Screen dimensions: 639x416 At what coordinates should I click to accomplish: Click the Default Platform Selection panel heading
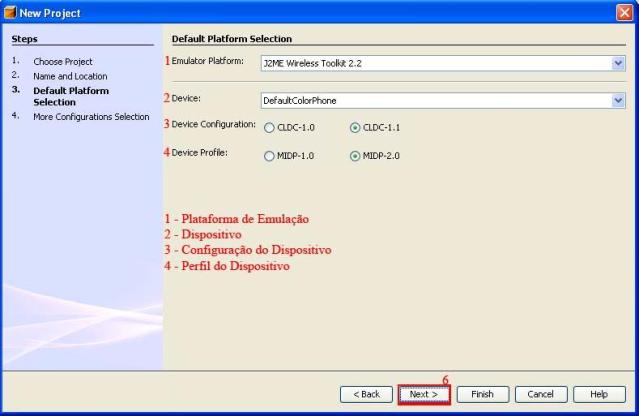coord(232,39)
